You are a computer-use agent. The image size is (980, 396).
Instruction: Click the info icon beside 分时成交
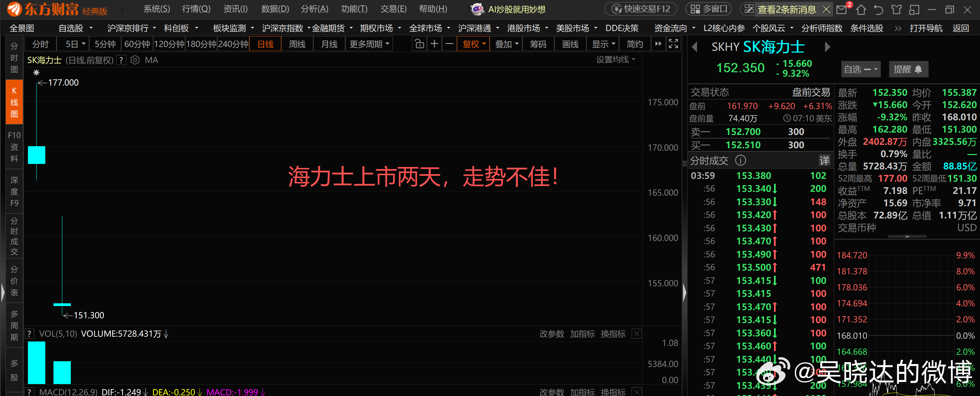[740, 160]
